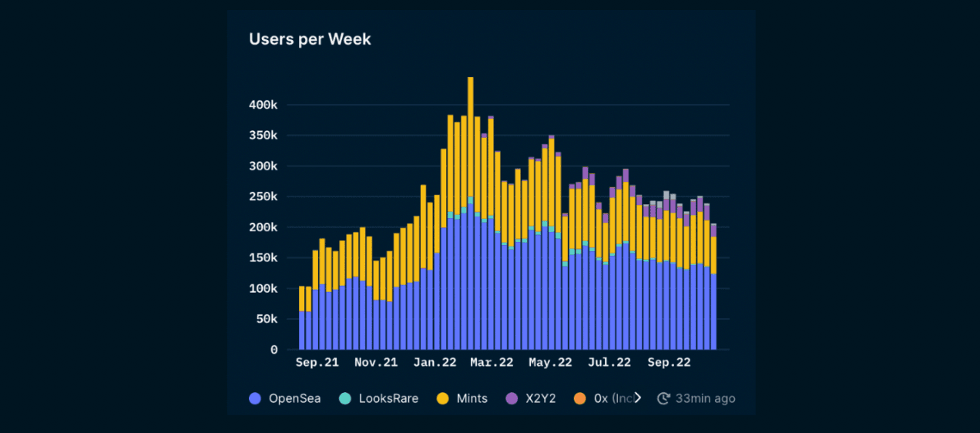Click the 'Users per Week' chart title
Screen dimensions: 980x433
[x=310, y=39]
